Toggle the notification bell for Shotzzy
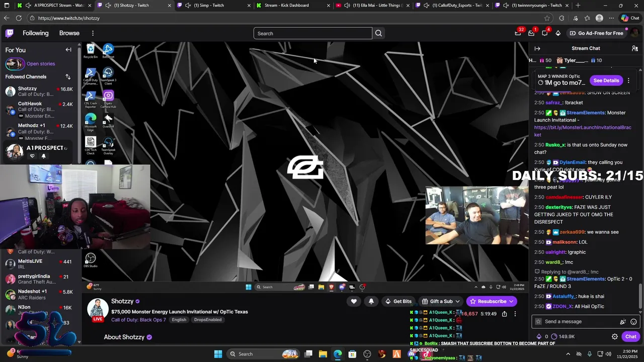The width and height of the screenshot is (644, 362). coord(371,301)
